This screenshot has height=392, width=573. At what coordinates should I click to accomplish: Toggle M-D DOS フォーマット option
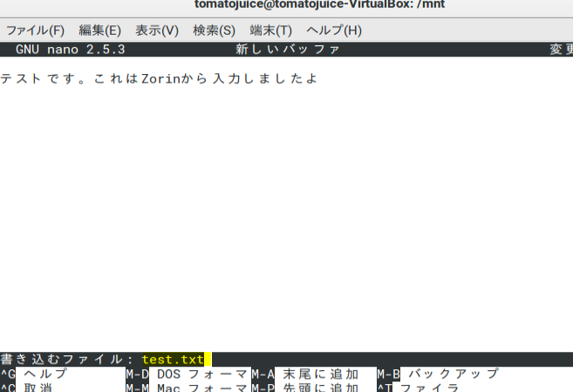click(x=188, y=374)
